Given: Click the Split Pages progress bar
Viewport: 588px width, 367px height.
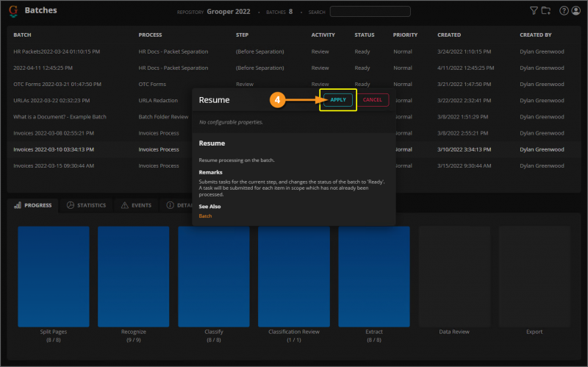Looking at the screenshot, I should (x=54, y=276).
